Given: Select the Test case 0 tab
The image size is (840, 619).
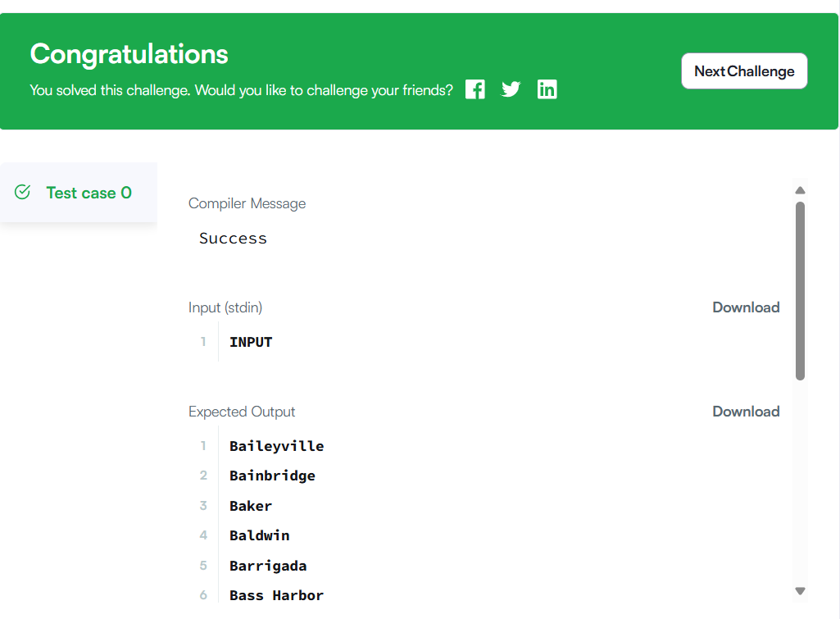Looking at the screenshot, I should coord(89,193).
